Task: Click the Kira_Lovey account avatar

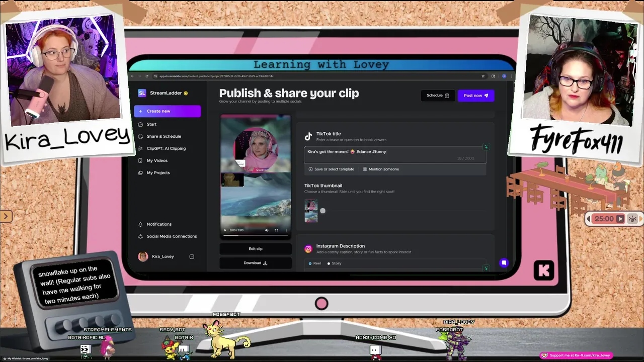Action: tap(143, 256)
